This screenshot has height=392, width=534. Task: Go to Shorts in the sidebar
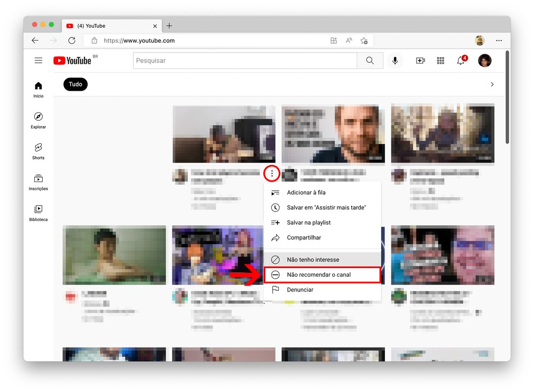click(38, 151)
